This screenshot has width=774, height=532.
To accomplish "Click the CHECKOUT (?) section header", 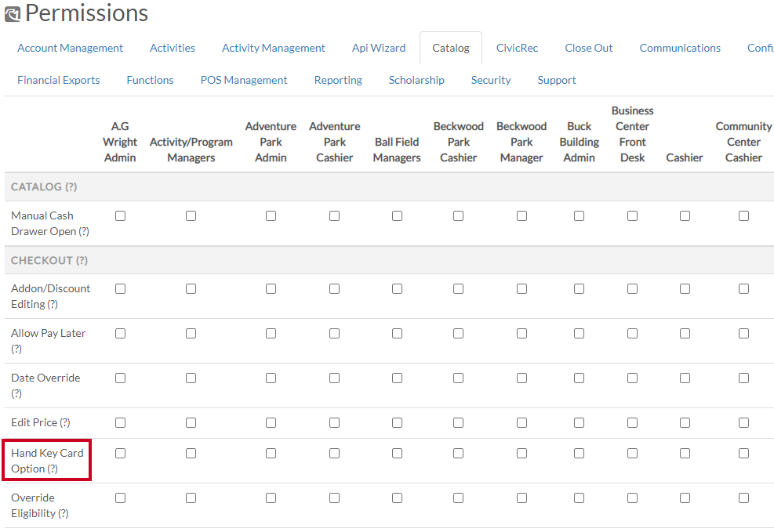I will pos(49,260).
